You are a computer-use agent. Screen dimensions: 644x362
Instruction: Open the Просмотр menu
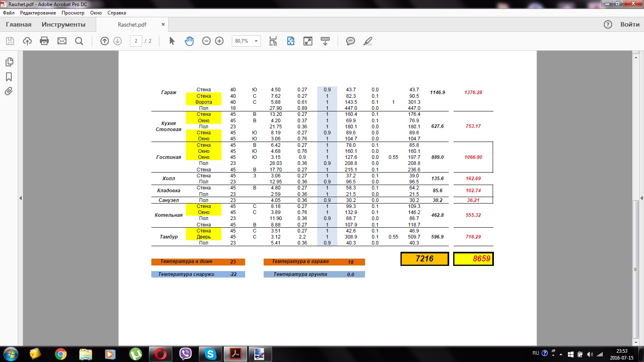click(x=73, y=13)
